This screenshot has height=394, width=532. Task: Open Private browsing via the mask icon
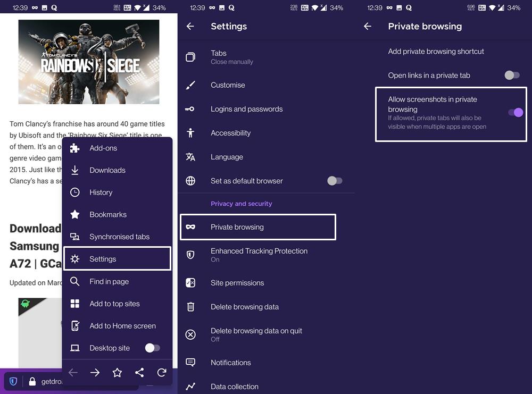(x=190, y=227)
